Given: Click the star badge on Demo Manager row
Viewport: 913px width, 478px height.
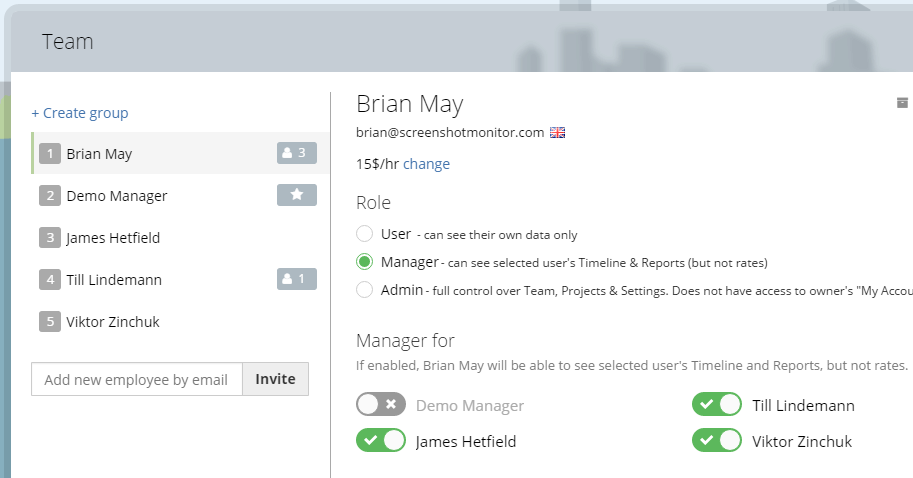Looking at the screenshot, I should click(x=296, y=195).
